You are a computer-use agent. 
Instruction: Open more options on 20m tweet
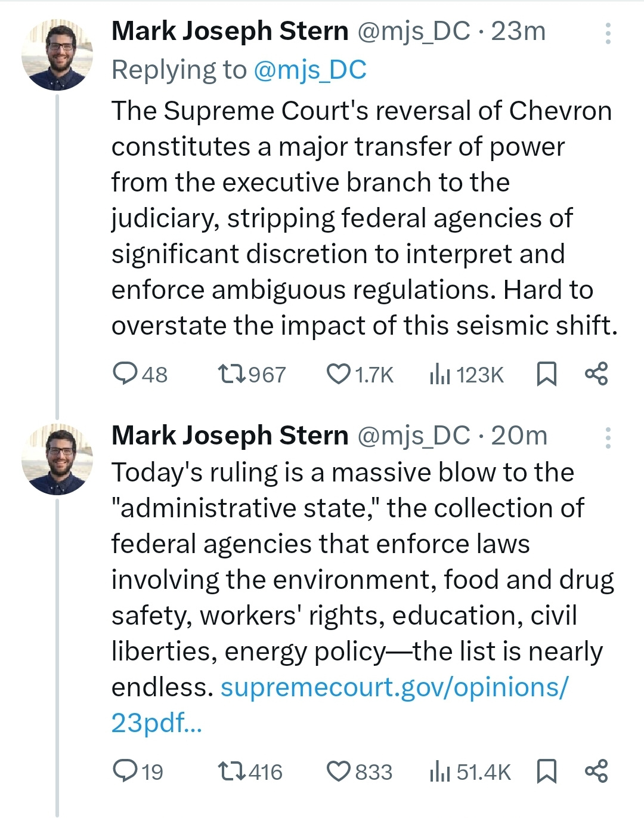[608, 438]
